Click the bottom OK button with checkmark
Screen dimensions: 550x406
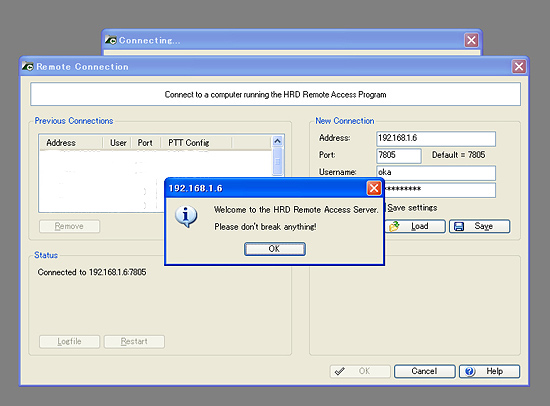360,371
